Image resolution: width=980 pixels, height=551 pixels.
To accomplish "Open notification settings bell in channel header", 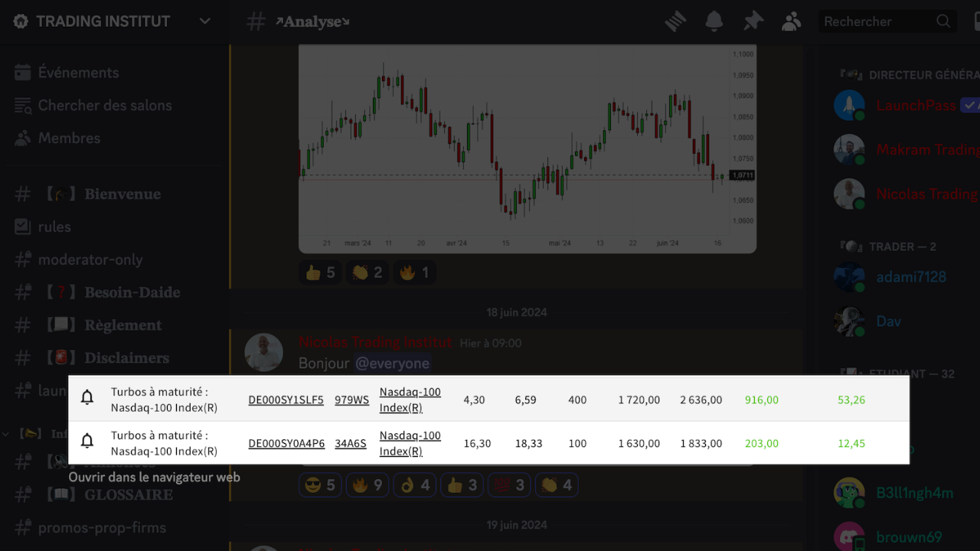I will pyautogui.click(x=714, y=21).
